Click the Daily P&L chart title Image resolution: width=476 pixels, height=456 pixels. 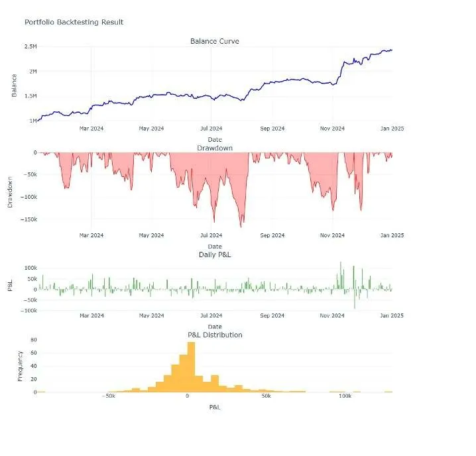[215, 255]
